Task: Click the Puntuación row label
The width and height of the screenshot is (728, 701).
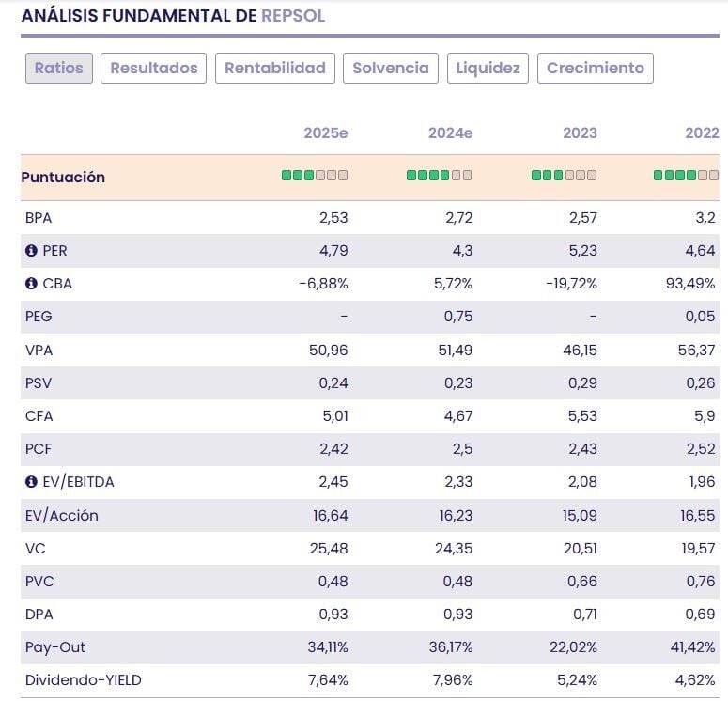Action: click(64, 178)
